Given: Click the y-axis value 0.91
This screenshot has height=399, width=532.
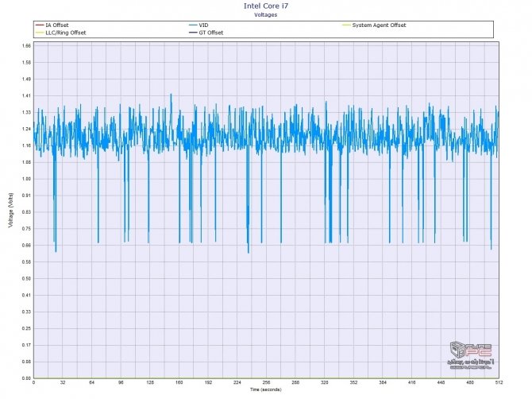Looking at the screenshot, I should tap(27, 196).
